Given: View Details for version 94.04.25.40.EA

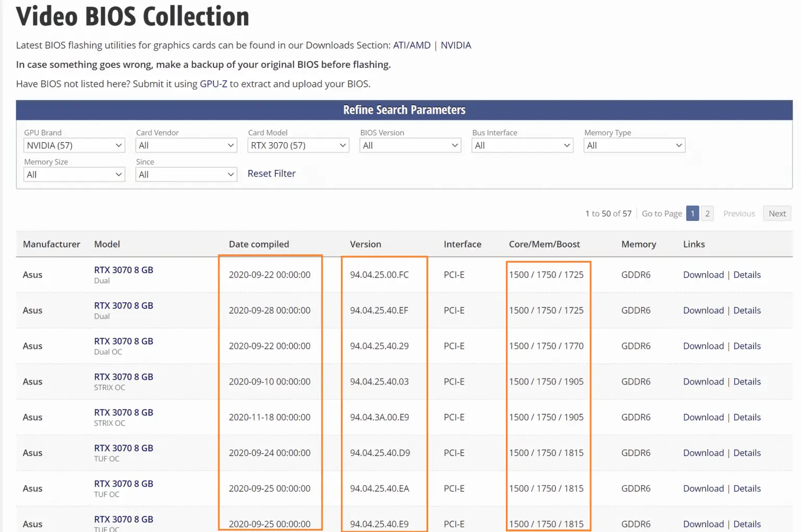Looking at the screenshot, I should (x=747, y=488).
